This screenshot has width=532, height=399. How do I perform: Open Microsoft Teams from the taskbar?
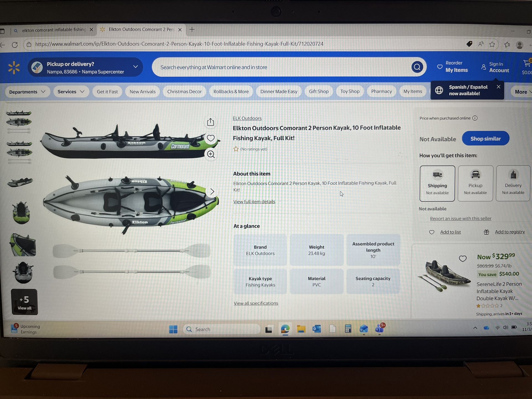pyautogui.click(x=379, y=329)
